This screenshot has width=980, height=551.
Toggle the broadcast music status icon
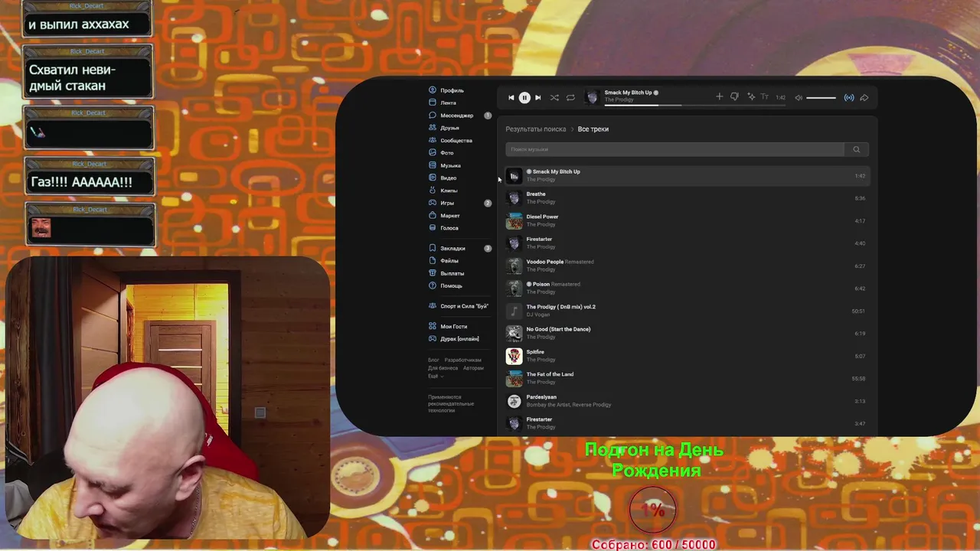848,97
